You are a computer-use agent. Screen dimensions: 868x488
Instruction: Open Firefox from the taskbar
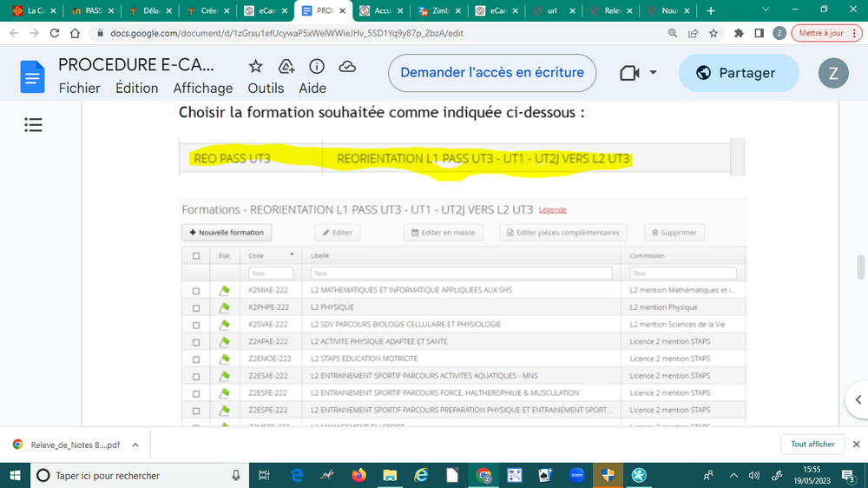pos(358,475)
